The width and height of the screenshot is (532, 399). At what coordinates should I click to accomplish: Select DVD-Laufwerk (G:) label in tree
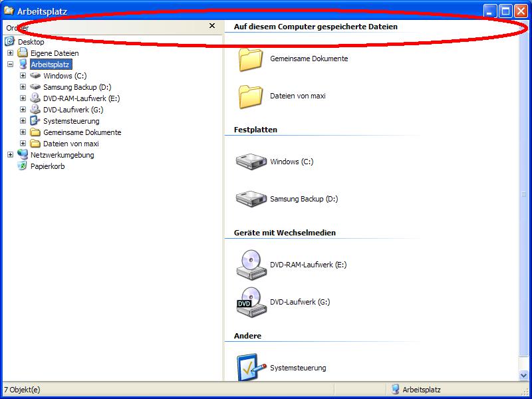click(73, 110)
